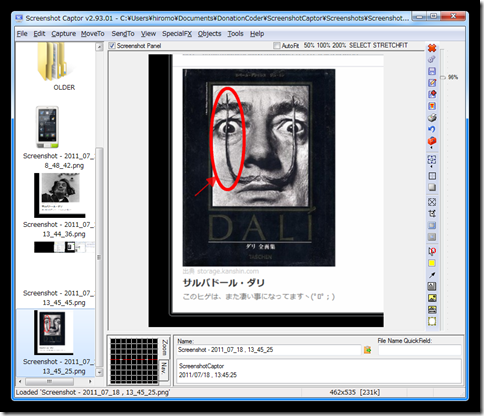Select the 13_45_45.png thumbnail
The height and width of the screenshot is (416, 484).
click(x=64, y=247)
